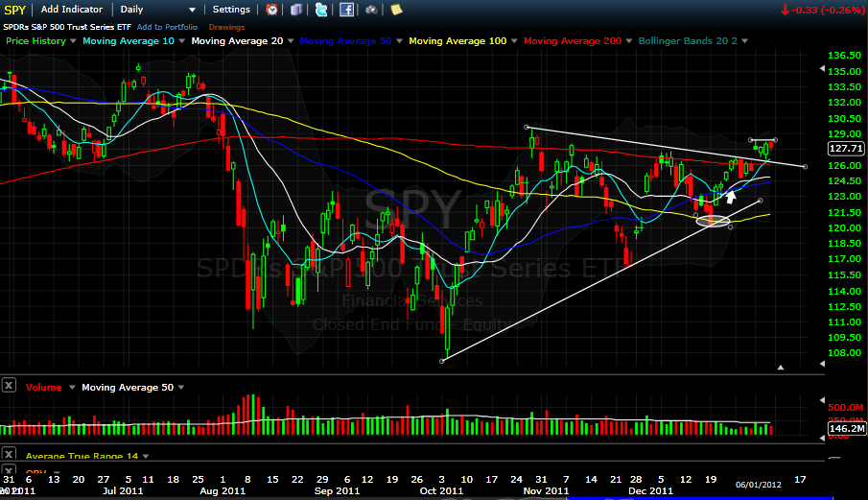Open the Settings menu
Screen dimensions: 868x500
[231, 10]
